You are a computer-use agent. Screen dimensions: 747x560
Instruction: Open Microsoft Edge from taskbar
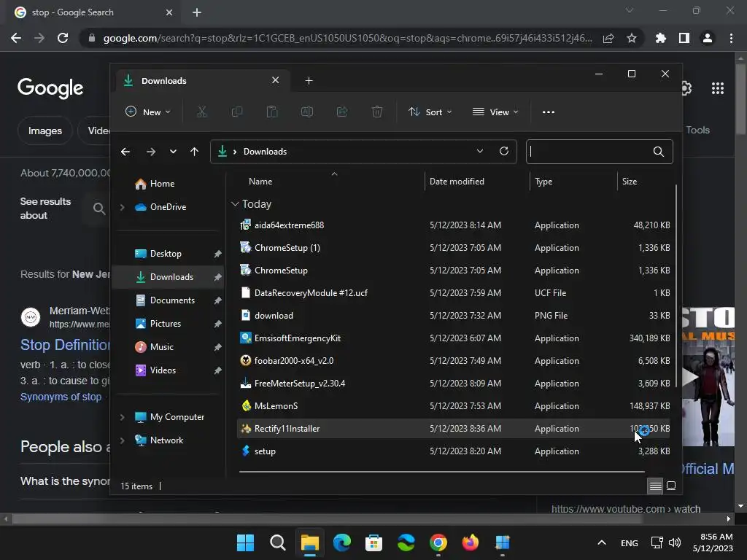pyautogui.click(x=341, y=542)
